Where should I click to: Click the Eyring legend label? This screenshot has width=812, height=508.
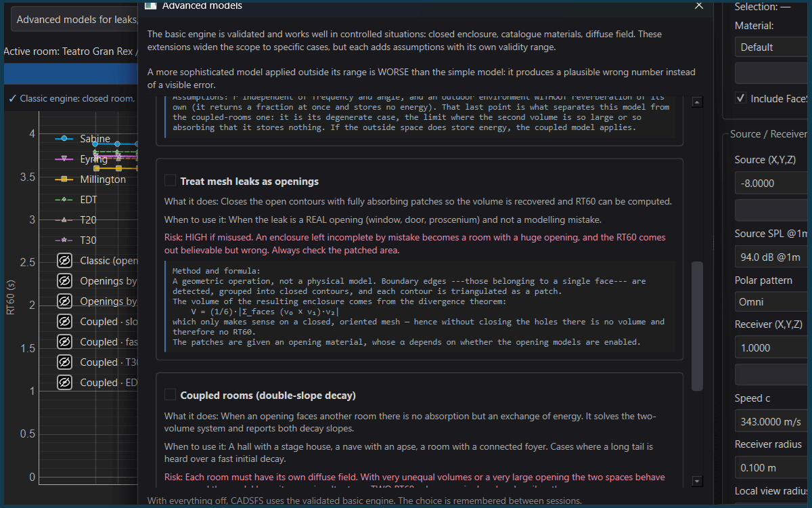click(x=93, y=159)
